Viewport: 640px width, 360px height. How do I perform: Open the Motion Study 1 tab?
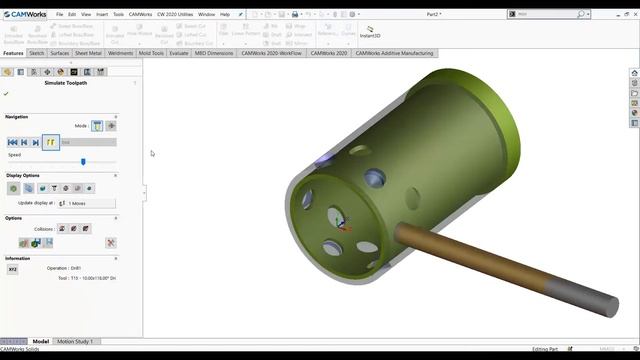coord(75,341)
